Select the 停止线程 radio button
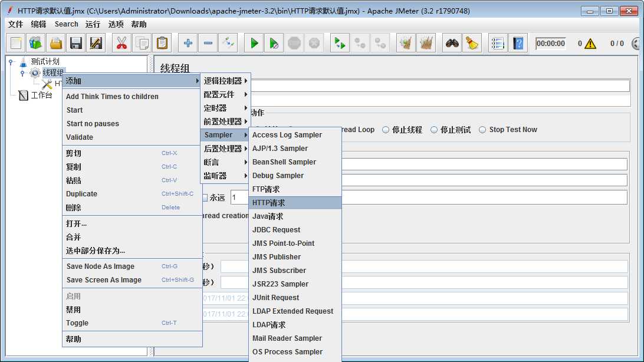Viewport: 644px width, 362px height. (x=386, y=130)
